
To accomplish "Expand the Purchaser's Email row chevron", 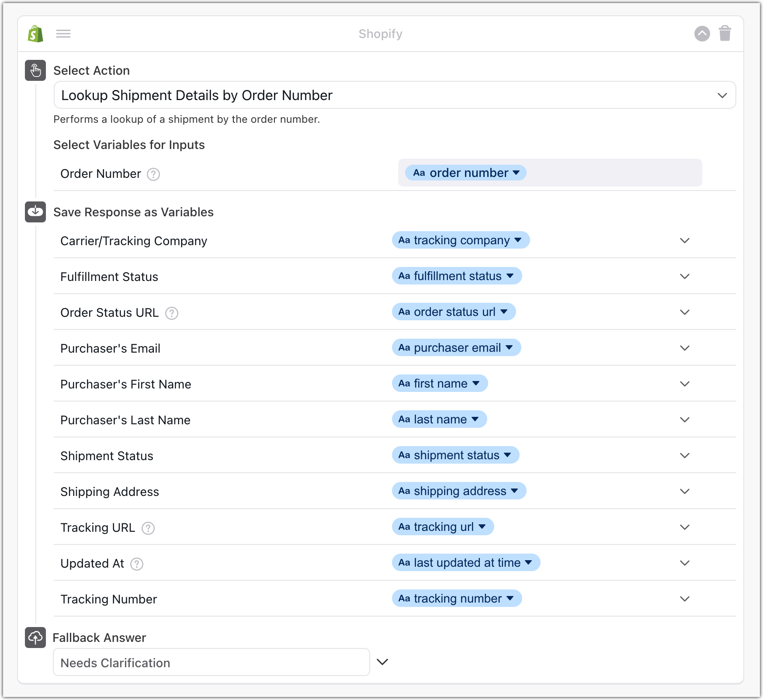I will pyautogui.click(x=684, y=348).
